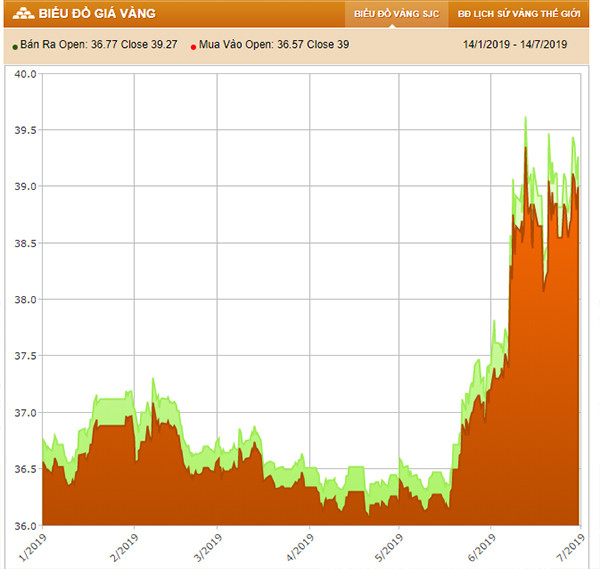The width and height of the screenshot is (600, 569).
Task: Click the 14/1/2019 - 14/7/2019 date range
Action: click(515, 45)
